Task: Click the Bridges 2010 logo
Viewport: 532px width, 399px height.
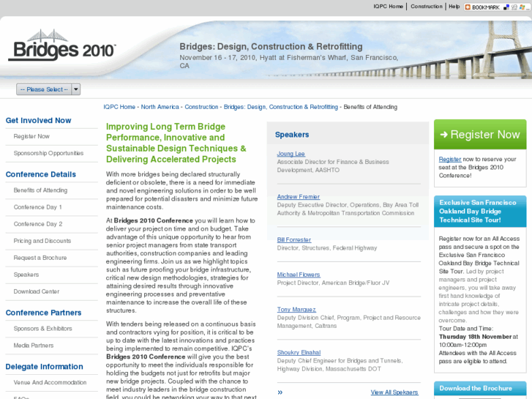Action: 62,46
